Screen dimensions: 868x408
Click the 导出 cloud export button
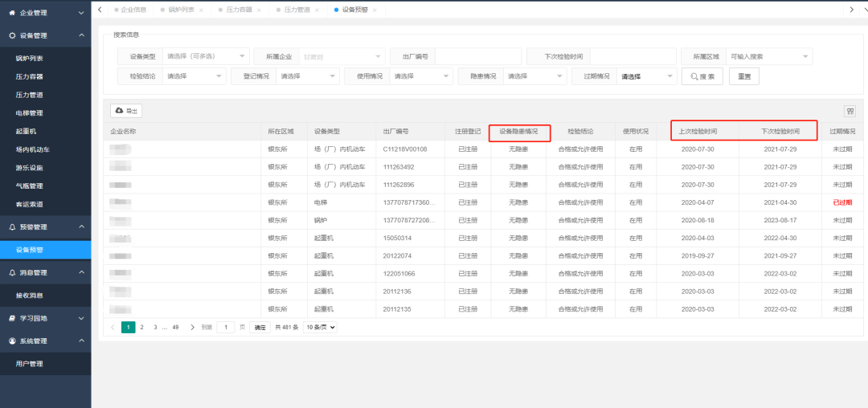[x=126, y=111]
